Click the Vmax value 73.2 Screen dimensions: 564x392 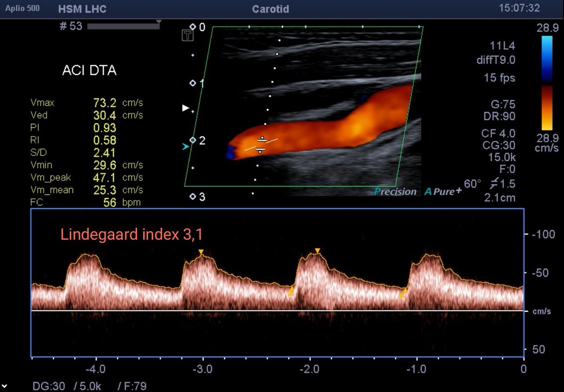(104, 103)
